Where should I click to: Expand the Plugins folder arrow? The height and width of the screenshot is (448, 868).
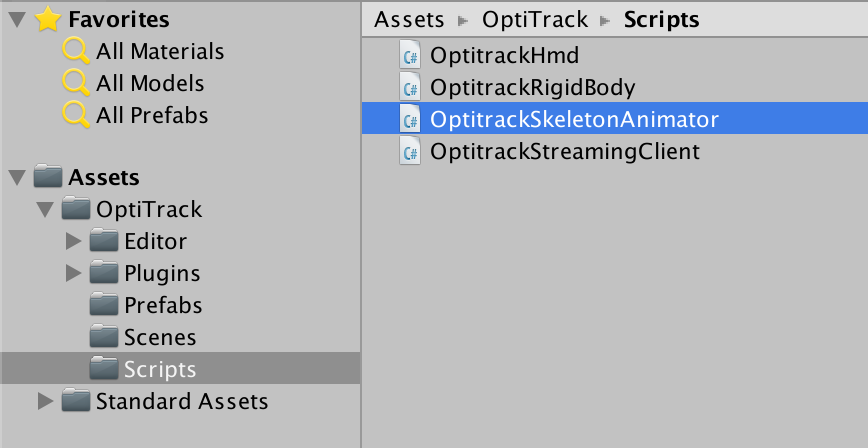[72, 273]
